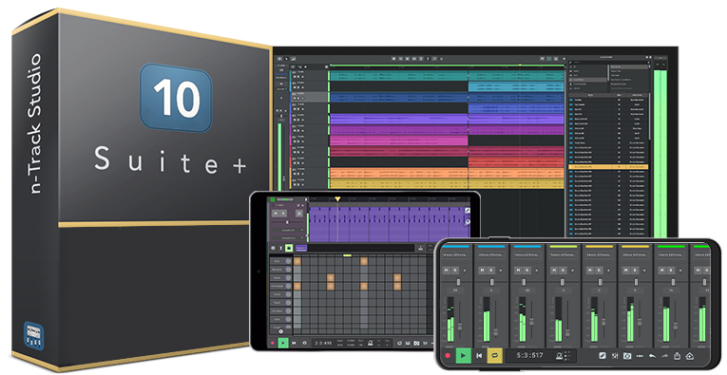Screen dimensions: 727x375
Task: Open the second dropdown under tablet track volume
Action: tap(287, 237)
